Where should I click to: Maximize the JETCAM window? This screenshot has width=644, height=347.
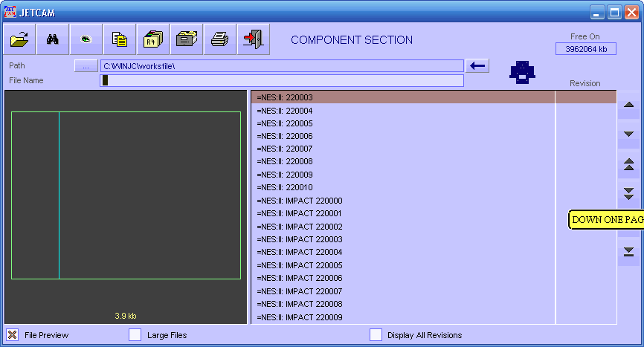(x=614, y=13)
